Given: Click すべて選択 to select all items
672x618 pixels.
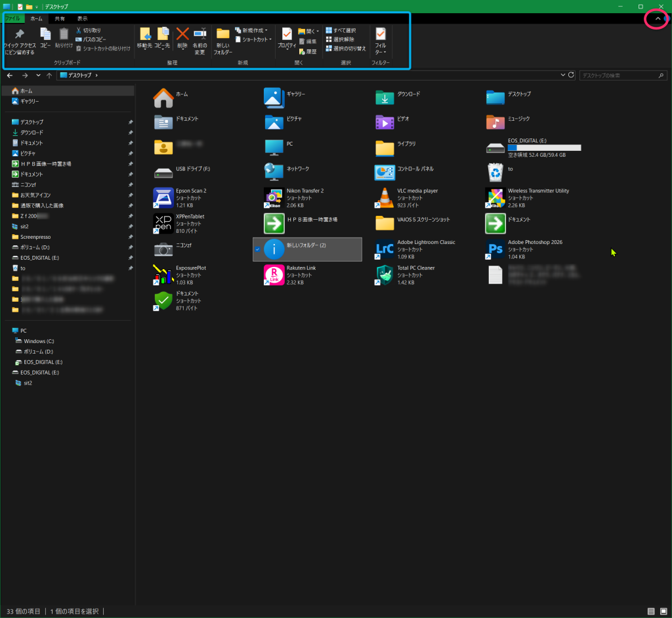Looking at the screenshot, I should coord(341,30).
